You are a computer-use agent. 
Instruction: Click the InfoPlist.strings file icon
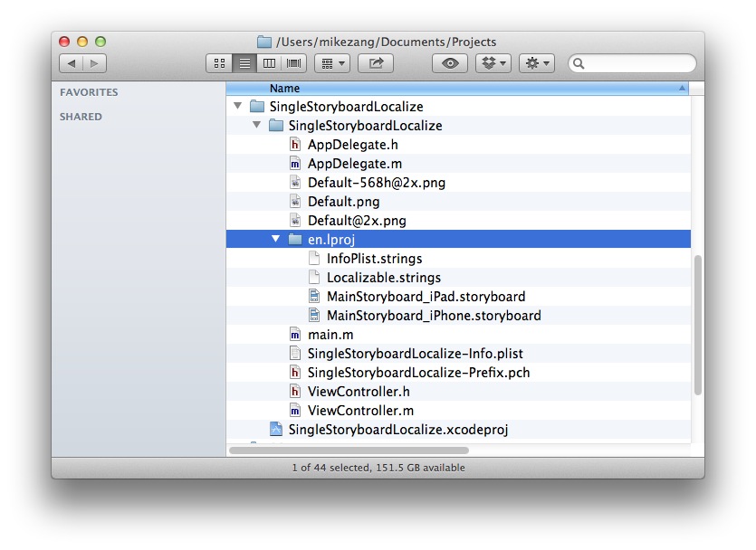(x=314, y=259)
